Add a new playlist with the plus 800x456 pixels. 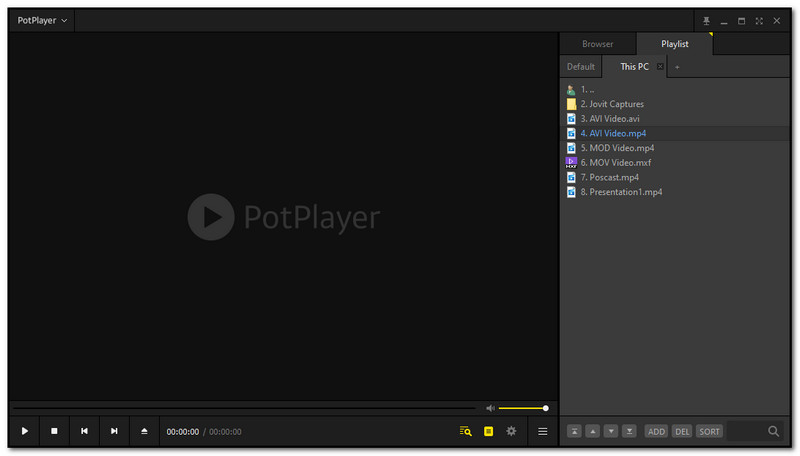677,67
